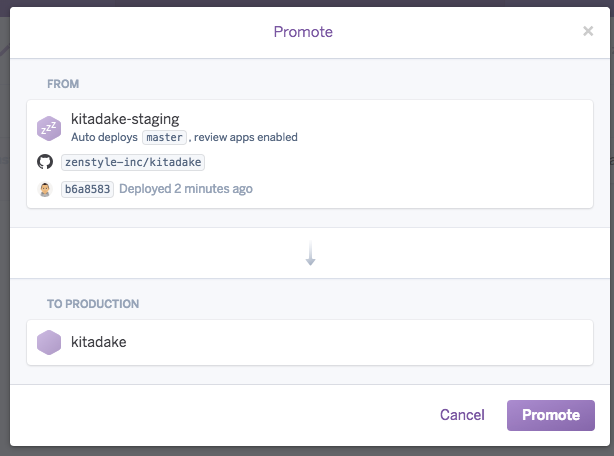Click the kitadake production app name
This screenshot has width=614, height=456.
click(x=99, y=342)
